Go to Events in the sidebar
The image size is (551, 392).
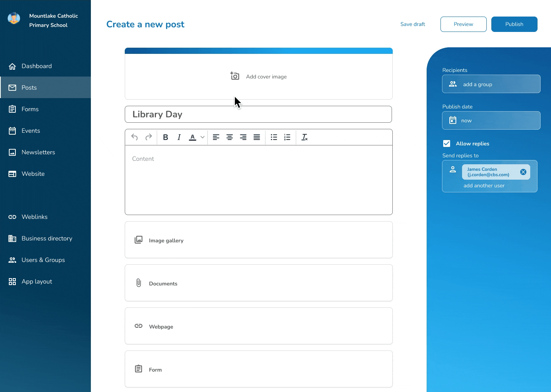coord(31,131)
